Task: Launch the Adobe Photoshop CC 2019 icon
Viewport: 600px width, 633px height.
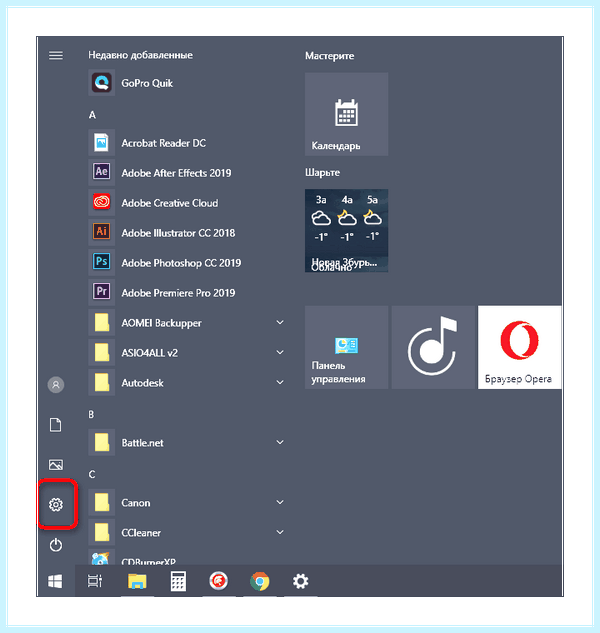Action: pyautogui.click(x=101, y=262)
